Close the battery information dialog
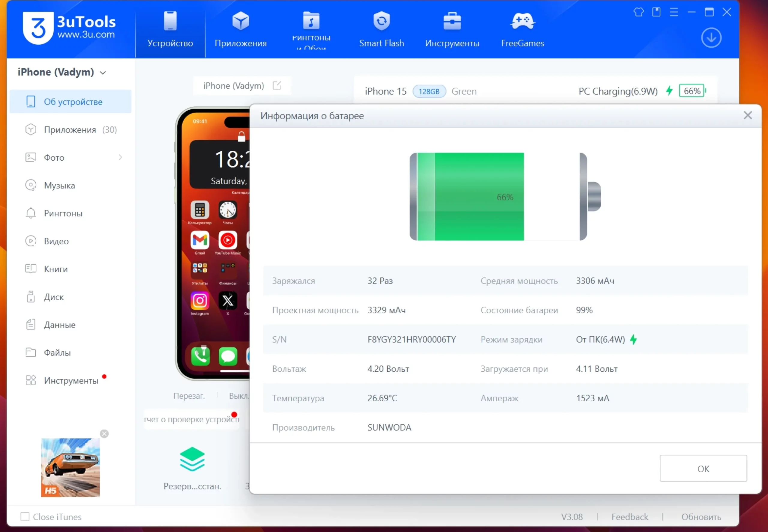The width and height of the screenshot is (768, 532). 747,115
